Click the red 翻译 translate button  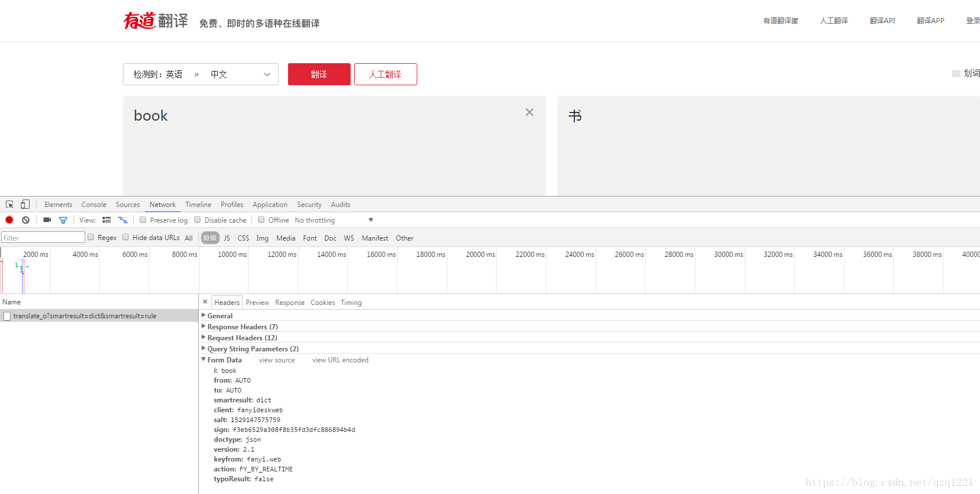tap(319, 74)
